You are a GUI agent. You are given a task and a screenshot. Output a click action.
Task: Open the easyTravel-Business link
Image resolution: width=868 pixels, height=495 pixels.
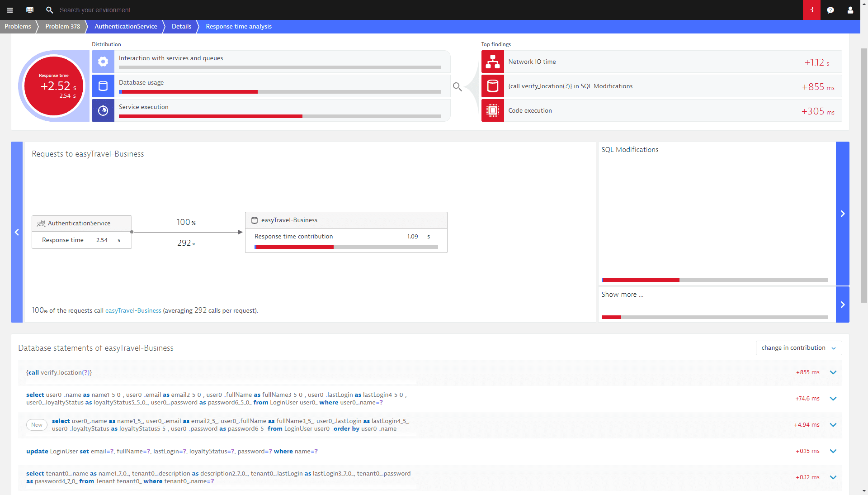[x=133, y=311]
